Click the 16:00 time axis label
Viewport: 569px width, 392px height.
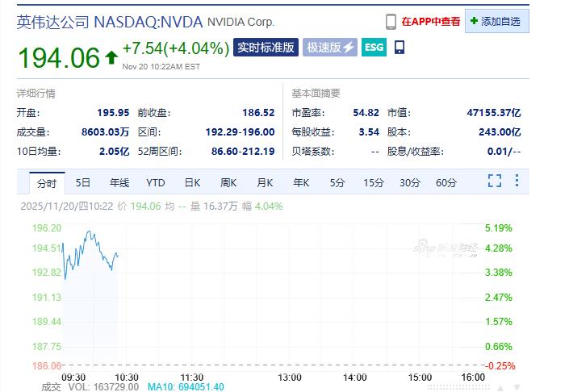473,377
